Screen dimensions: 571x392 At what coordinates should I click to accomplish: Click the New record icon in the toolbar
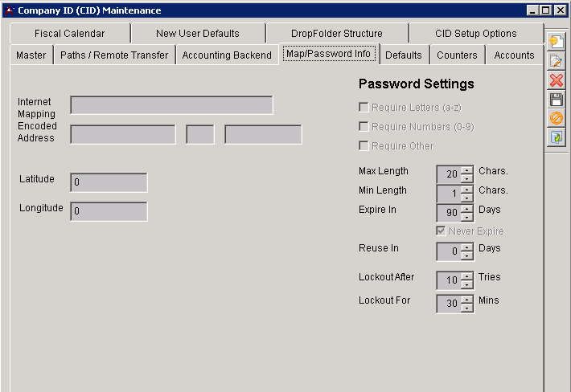556,42
